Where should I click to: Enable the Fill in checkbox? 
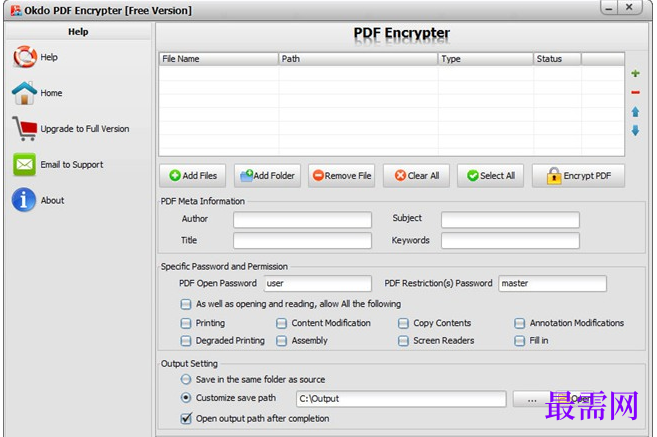(x=520, y=341)
